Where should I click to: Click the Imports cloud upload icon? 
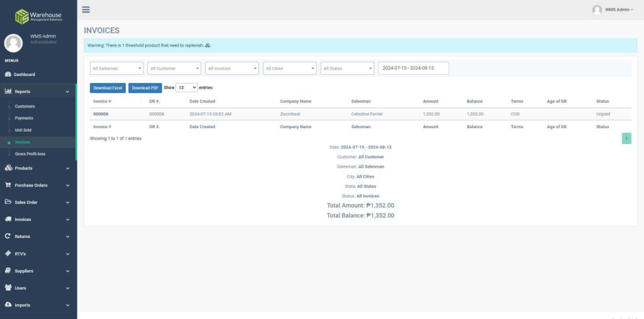point(8,305)
